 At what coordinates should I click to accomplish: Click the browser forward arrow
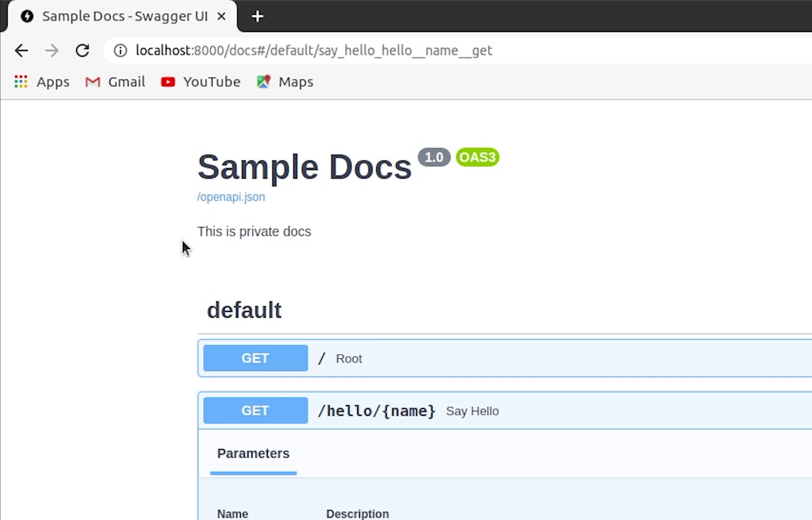(52, 50)
